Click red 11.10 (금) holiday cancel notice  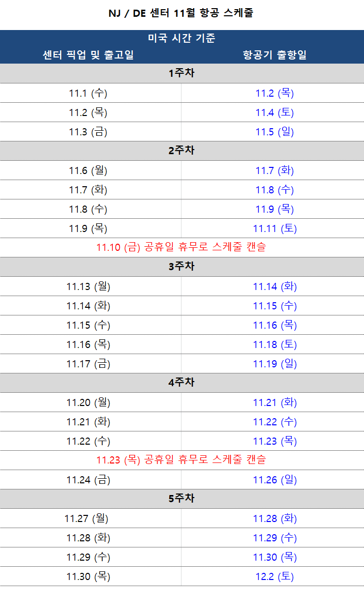(181, 247)
